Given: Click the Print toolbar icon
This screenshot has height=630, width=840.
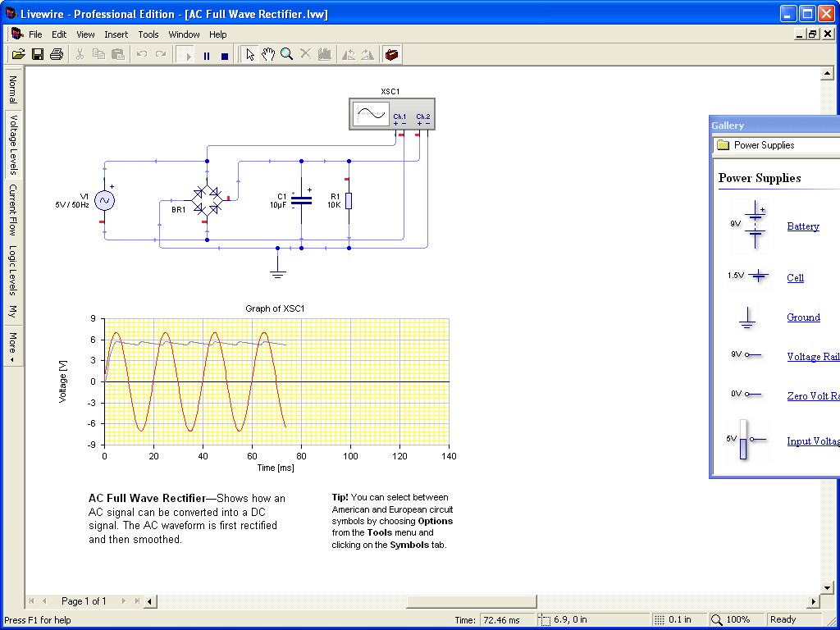Looking at the screenshot, I should 57,55.
